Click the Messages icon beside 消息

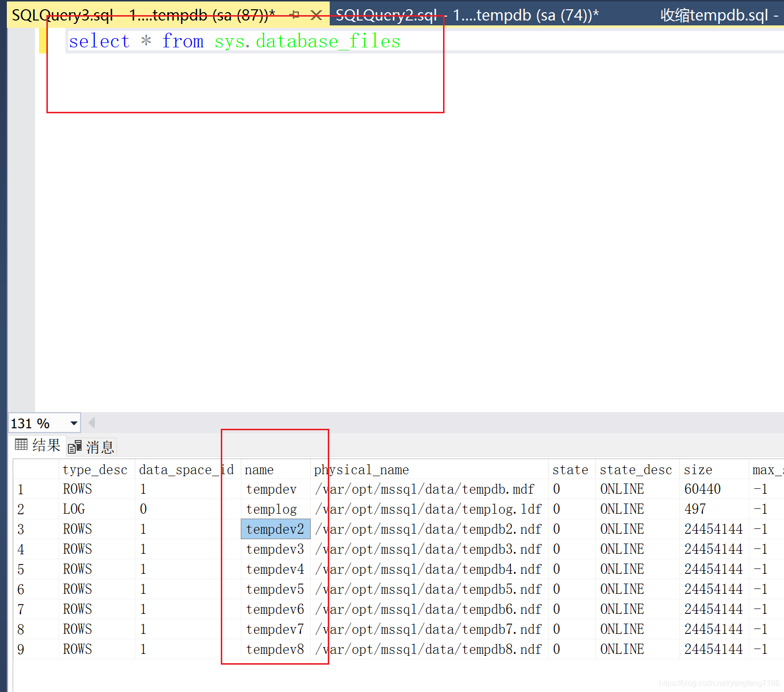coord(74,446)
